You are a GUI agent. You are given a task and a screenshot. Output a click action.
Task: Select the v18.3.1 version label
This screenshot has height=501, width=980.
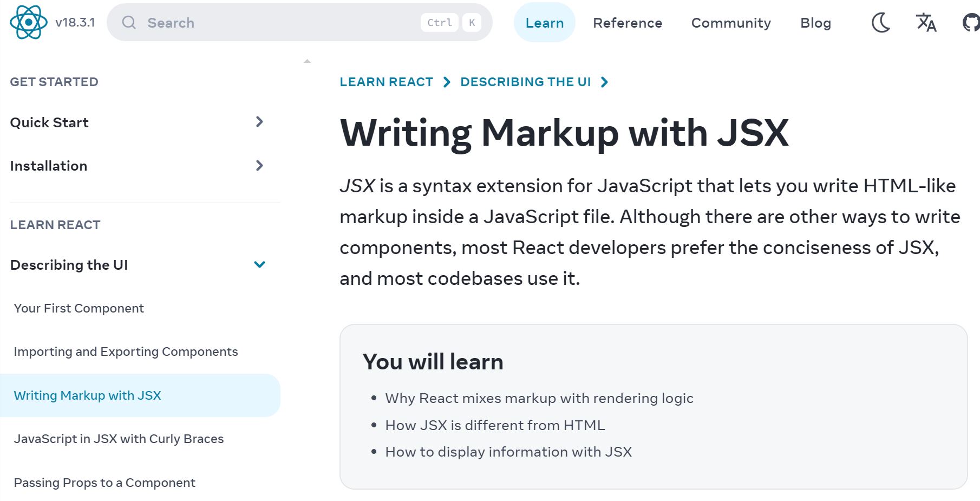(73, 23)
